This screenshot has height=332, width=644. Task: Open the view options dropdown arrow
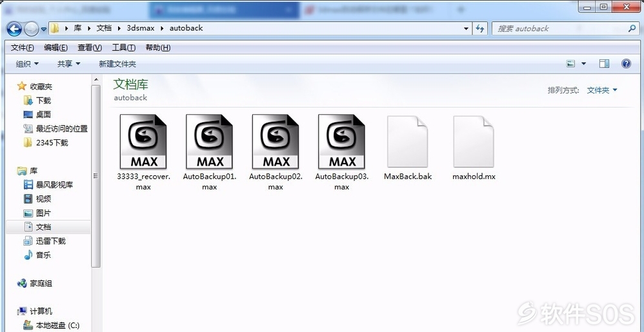[583, 64]
